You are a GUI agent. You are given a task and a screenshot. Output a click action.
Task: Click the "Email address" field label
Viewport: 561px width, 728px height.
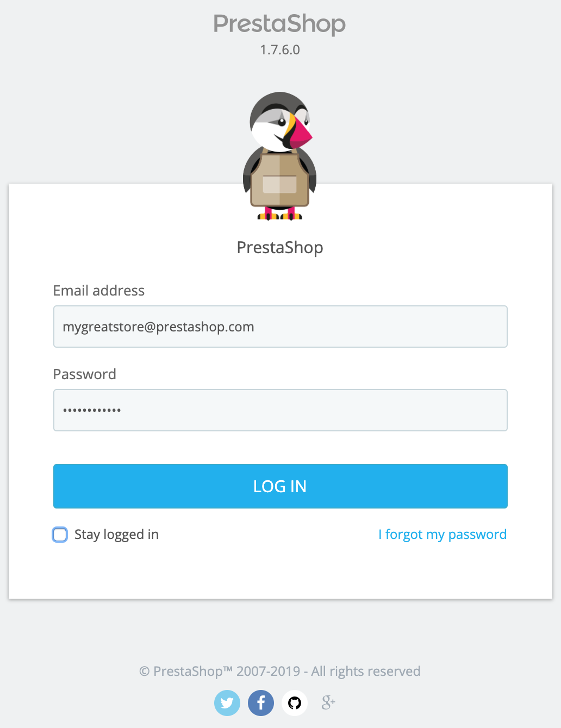click(99, 291)
